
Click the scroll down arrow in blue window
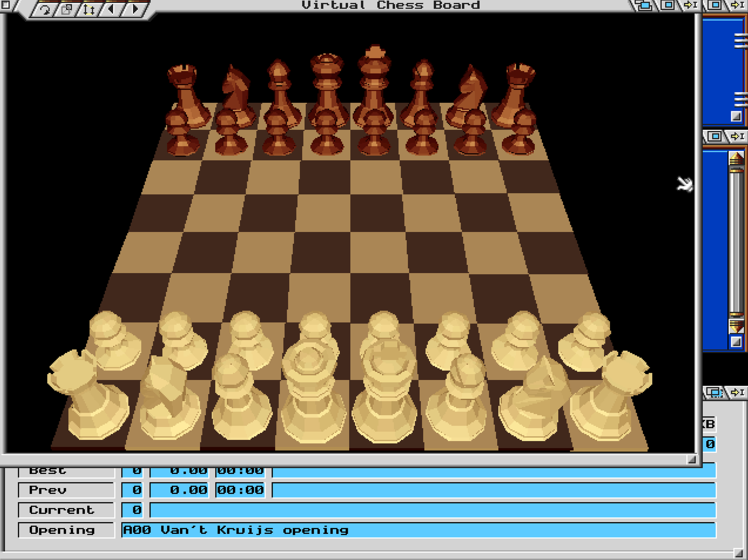(x=736, y=326)
